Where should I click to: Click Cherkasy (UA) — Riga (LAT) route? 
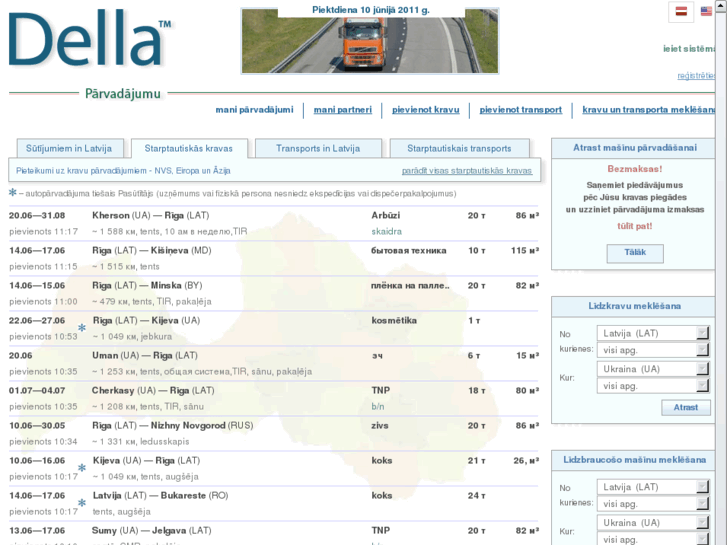coord(153,391)
